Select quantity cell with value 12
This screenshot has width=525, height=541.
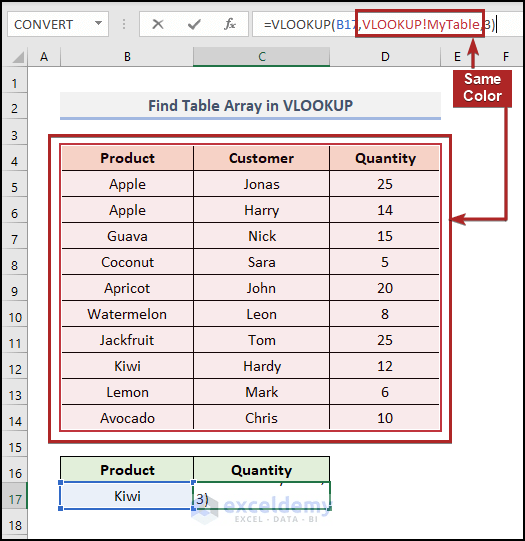[x=385, y=366]
